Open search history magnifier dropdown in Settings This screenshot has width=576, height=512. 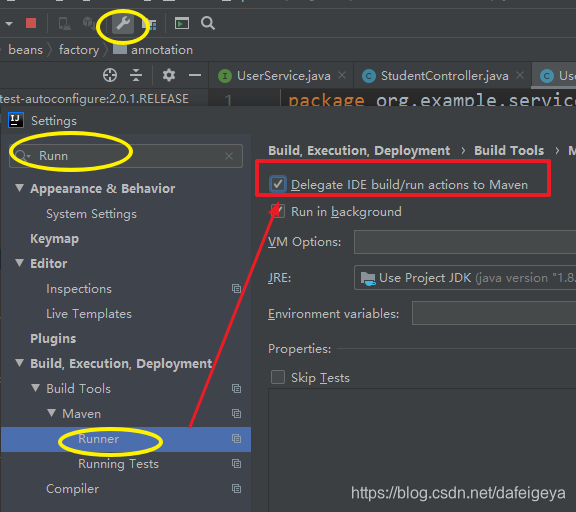(23, 156)
